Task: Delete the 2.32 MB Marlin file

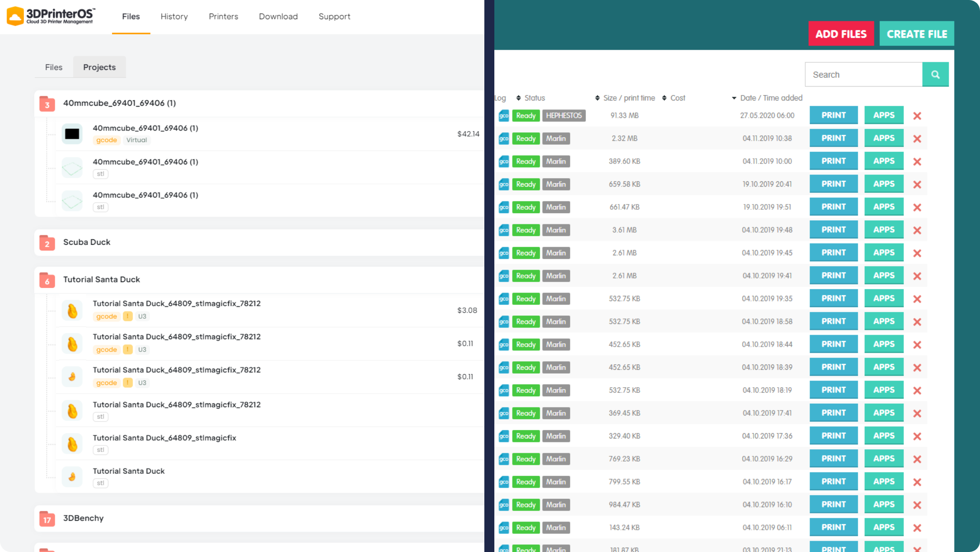Action: click(x=917, y=139)
